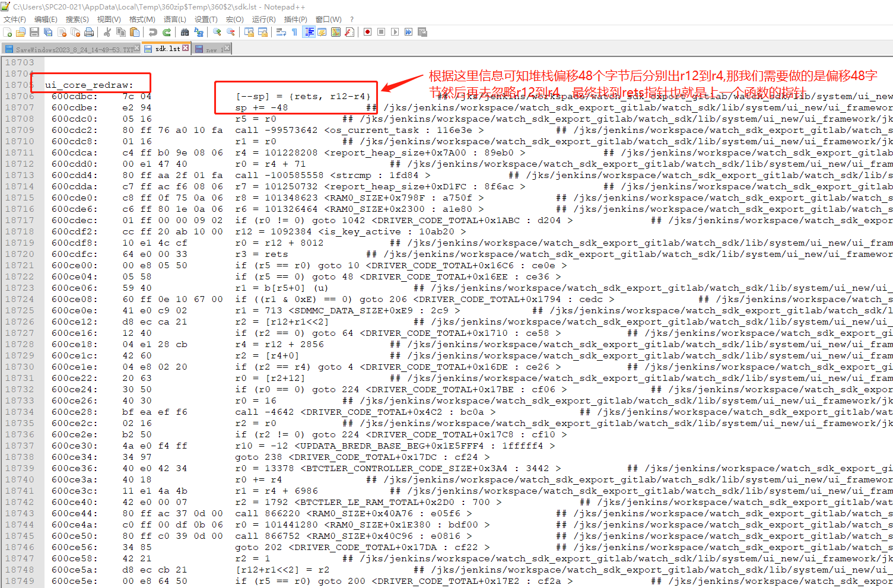Click the Open file toolbar icon

coord(21,32)
